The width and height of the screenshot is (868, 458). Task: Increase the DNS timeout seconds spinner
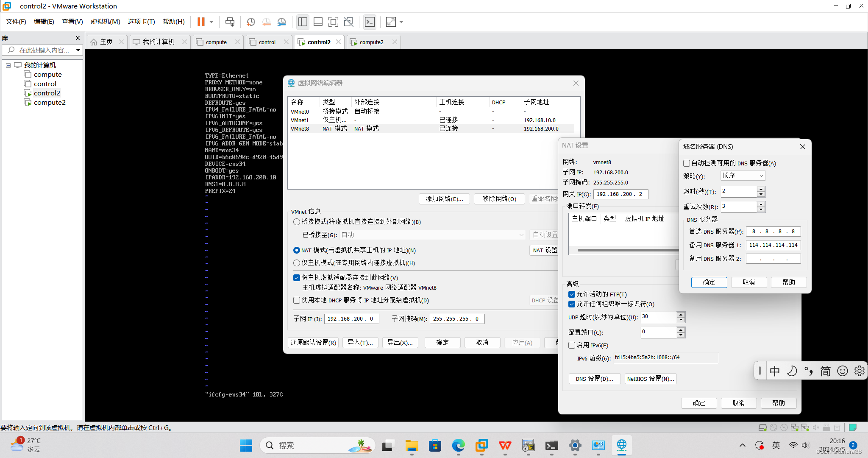[x=761, y=189]
